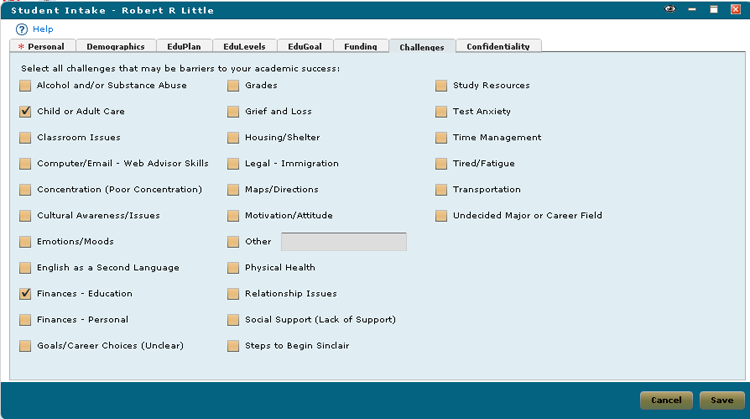Check Maps/Directions box
This screenshot has height=419, width=750.
[x=233, y=190]
